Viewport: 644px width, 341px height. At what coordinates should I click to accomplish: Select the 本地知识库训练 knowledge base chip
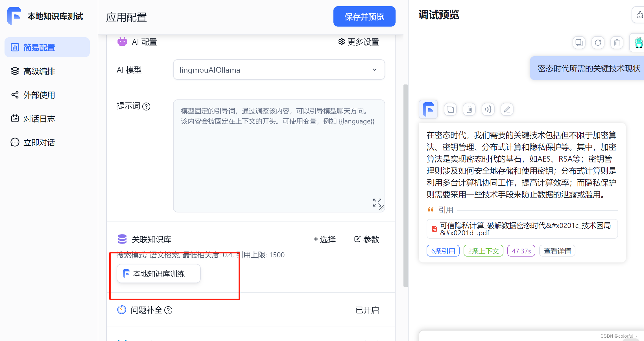(x=159, y=273)
